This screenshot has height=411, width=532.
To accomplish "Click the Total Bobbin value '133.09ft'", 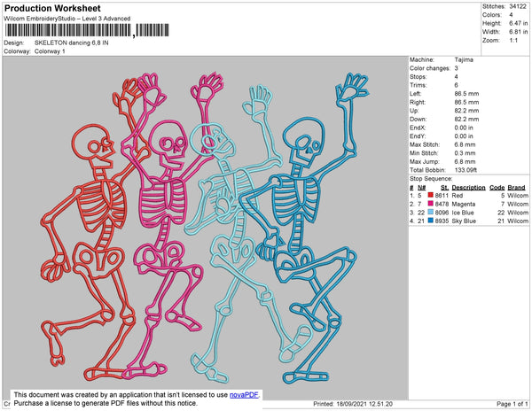I will [465, 170].
